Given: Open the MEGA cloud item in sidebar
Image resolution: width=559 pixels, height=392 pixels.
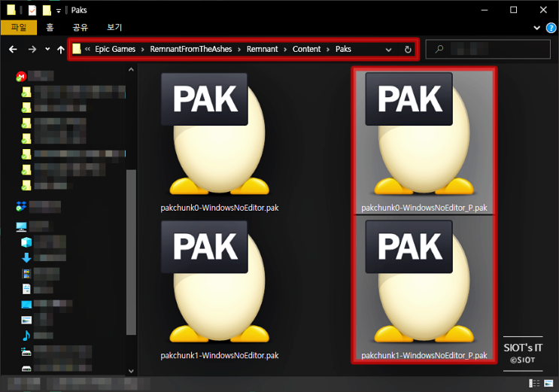Looking at the screenshot, I should coord(35,76).
